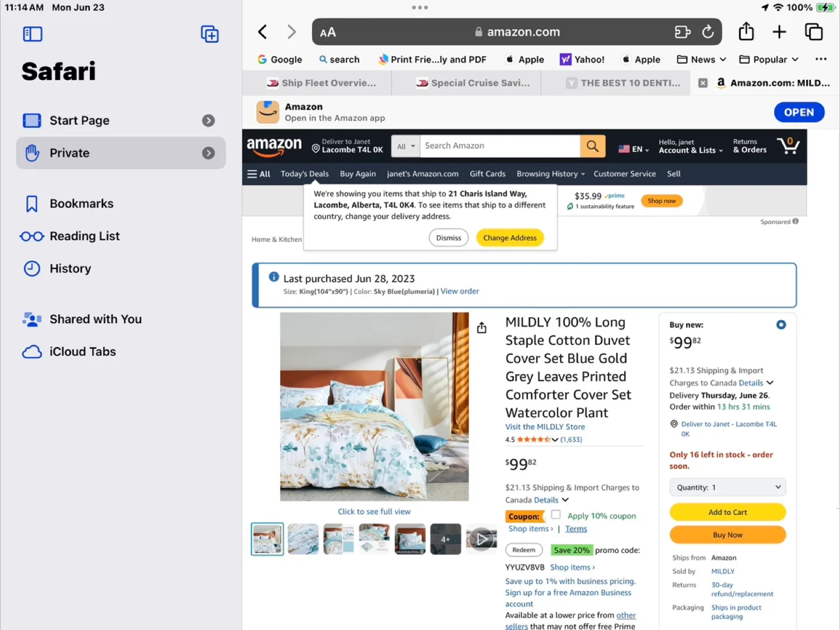Viewport: 840px width, 630px height.
Task: Dismiss the delivery address popup
Action: (449, 238)
